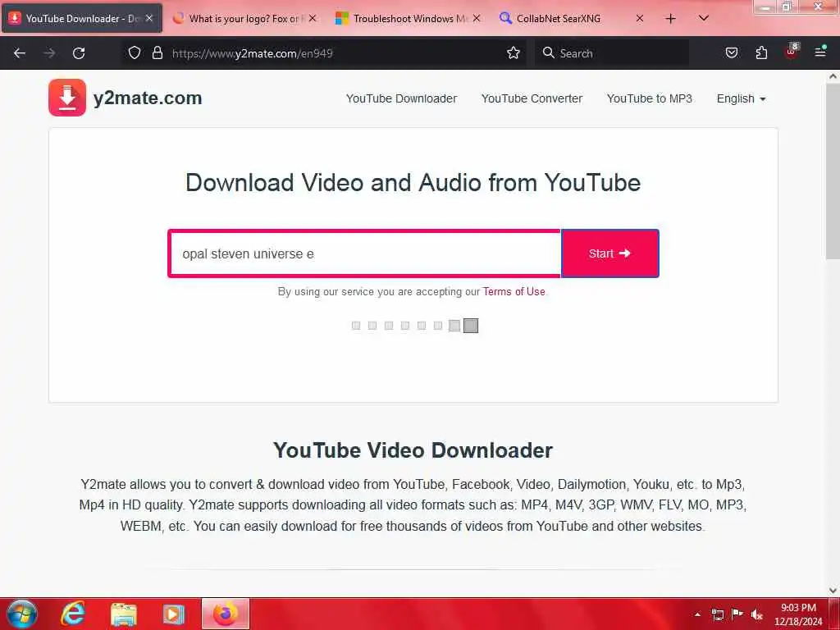
Task: Open the Terms of Use link
Action: 514,291
